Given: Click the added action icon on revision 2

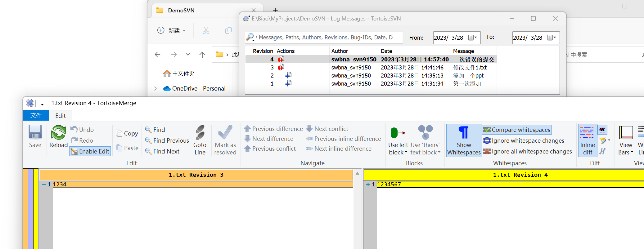Looking at the screenshot, I should pos(288,75).
